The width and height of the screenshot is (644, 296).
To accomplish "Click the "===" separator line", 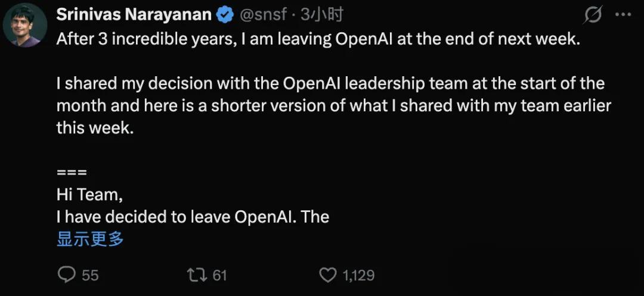I will [72, 173].
